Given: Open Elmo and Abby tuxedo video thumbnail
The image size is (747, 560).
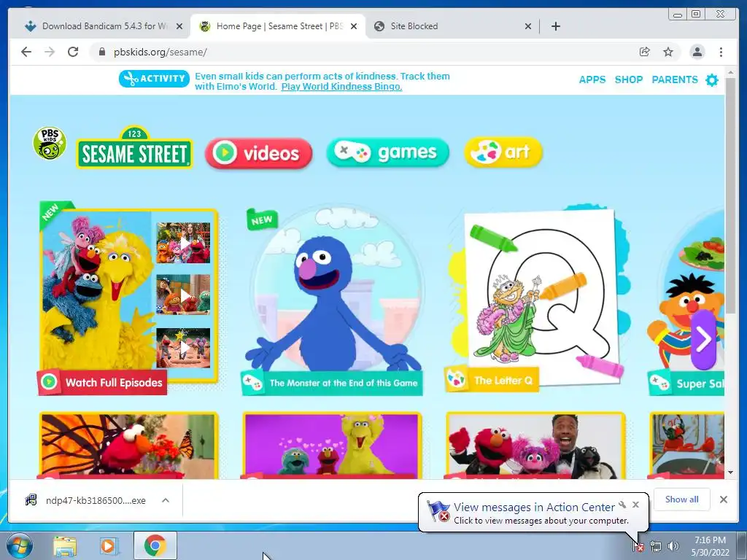Looking at the screenshot, I should click(x=536, y=446).
